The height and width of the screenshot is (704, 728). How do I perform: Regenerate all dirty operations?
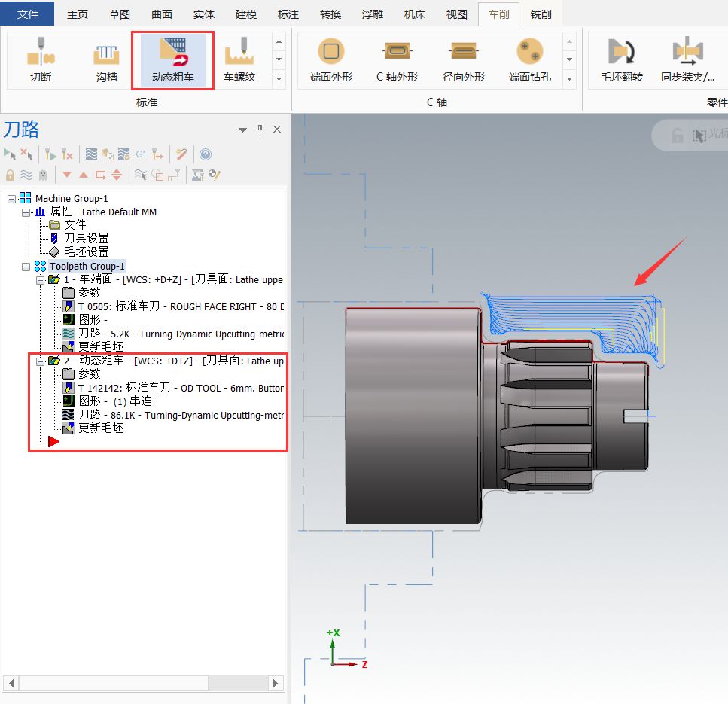click(67, 154)
